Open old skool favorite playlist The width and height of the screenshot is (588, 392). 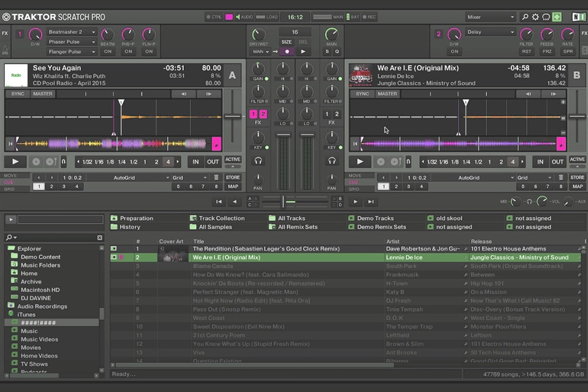445,218
